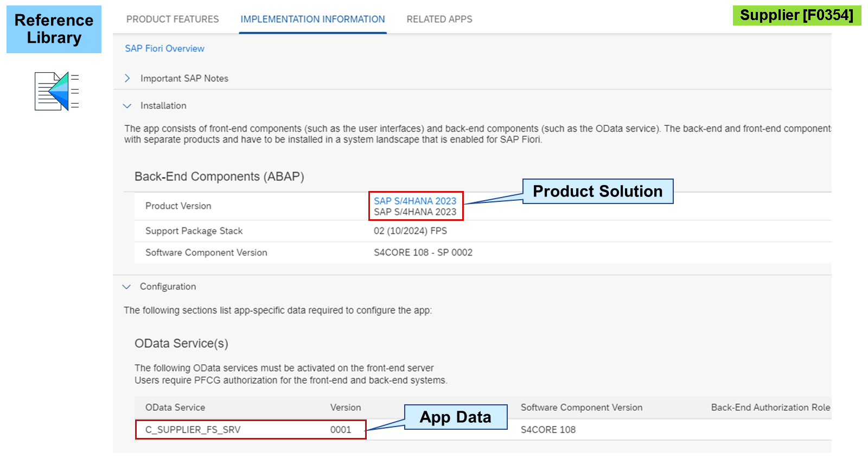This screenshot has width=868, height=458.
Task: Click the Software Component Version row label in Back-End Components
Action: pos(206,252)
